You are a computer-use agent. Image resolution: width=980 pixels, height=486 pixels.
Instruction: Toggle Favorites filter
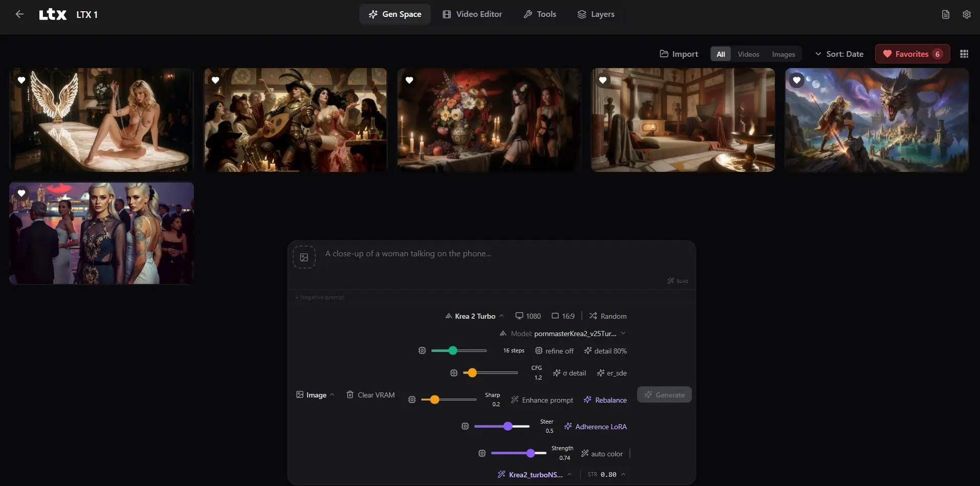tap(912, 54)
